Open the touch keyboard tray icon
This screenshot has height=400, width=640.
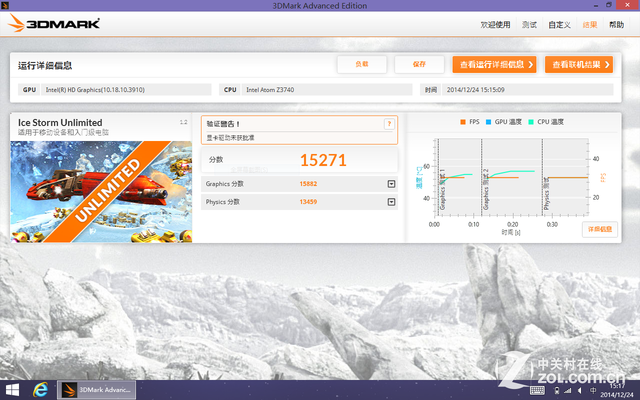(x=537, y=391)
